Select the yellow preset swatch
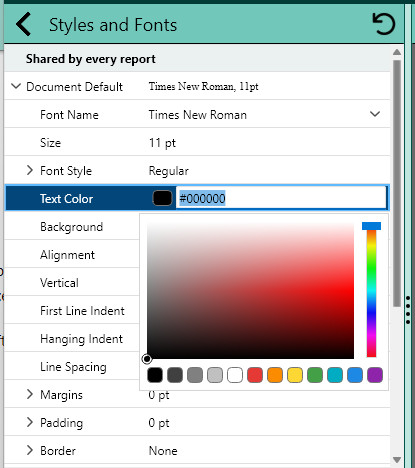415x468 pixels. point(295,375)
